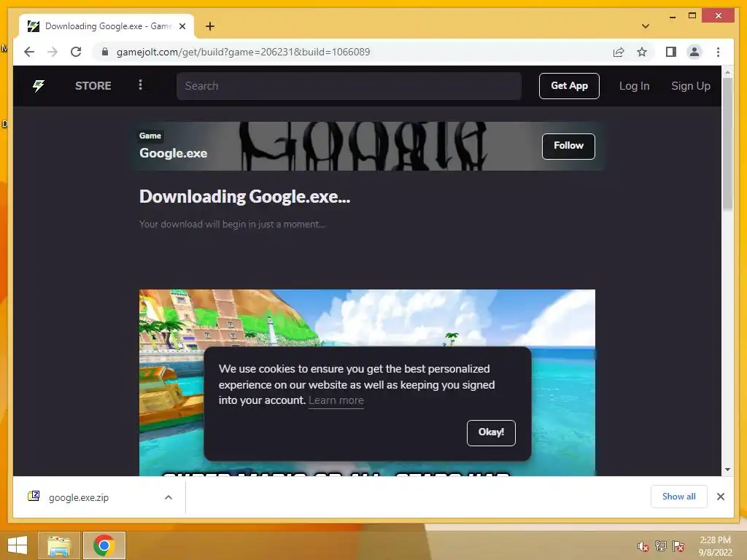Expand the tab search chevron
This screenshot has height=560, width=747.
[x=645, y=26]
